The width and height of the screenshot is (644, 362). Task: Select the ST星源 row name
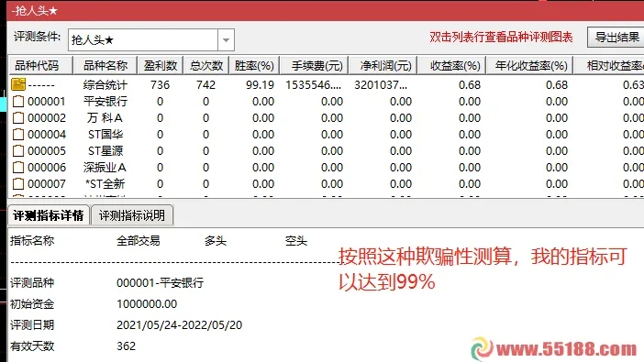[105, 150]
